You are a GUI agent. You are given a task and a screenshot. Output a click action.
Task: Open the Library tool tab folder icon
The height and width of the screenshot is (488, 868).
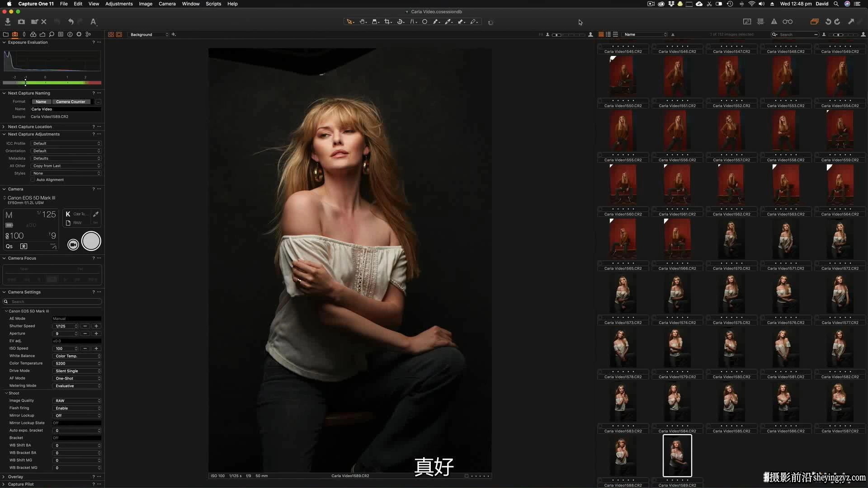coord(6,34)
